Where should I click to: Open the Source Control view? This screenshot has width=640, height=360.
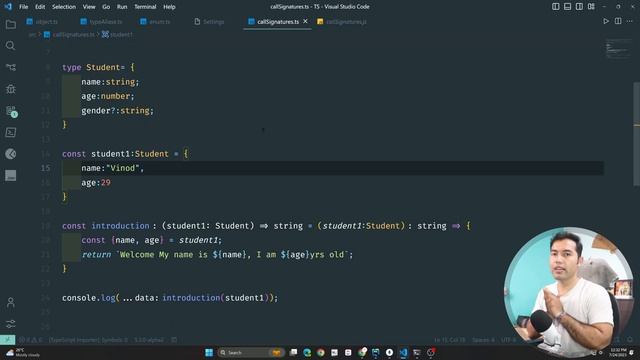pyautogui.click(x=11, y=67)
